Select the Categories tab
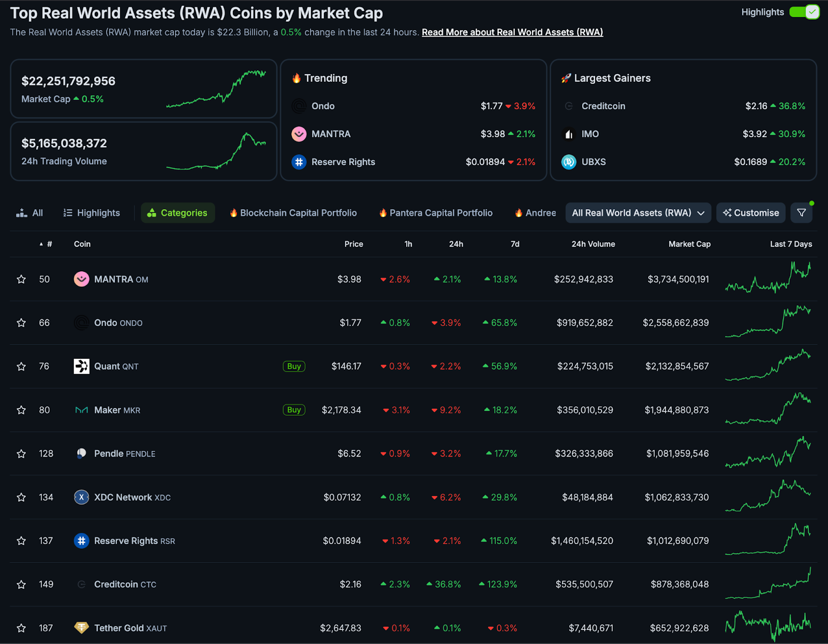 178,213
